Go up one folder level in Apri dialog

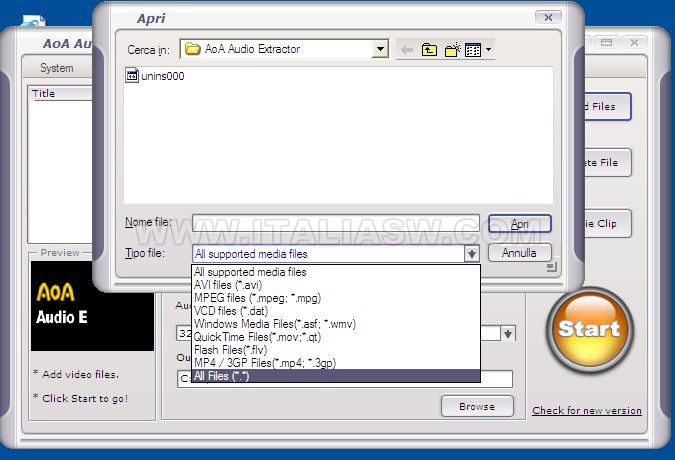[x=429, y=50]
